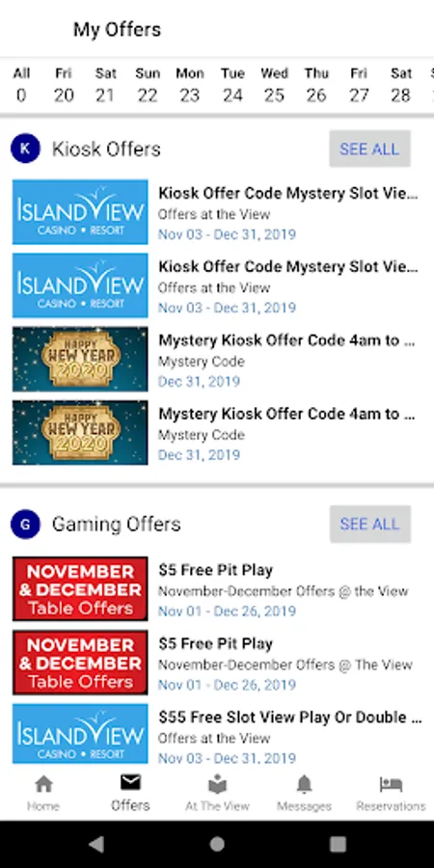Tap the Gaming Offers G badge
The height and width of the screenshot is (868, 434).
pos(25,524)
